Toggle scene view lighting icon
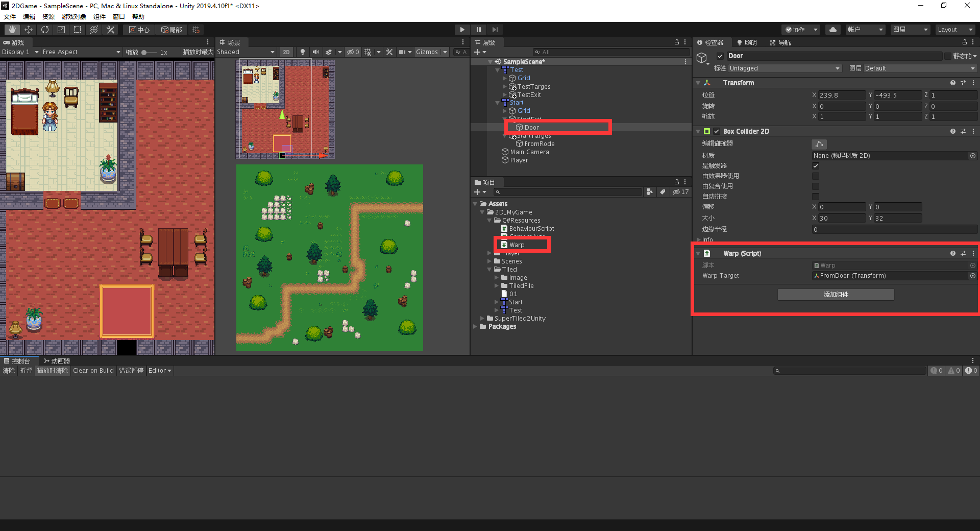The width and height of the screenshot is (980, 531). 302,52
